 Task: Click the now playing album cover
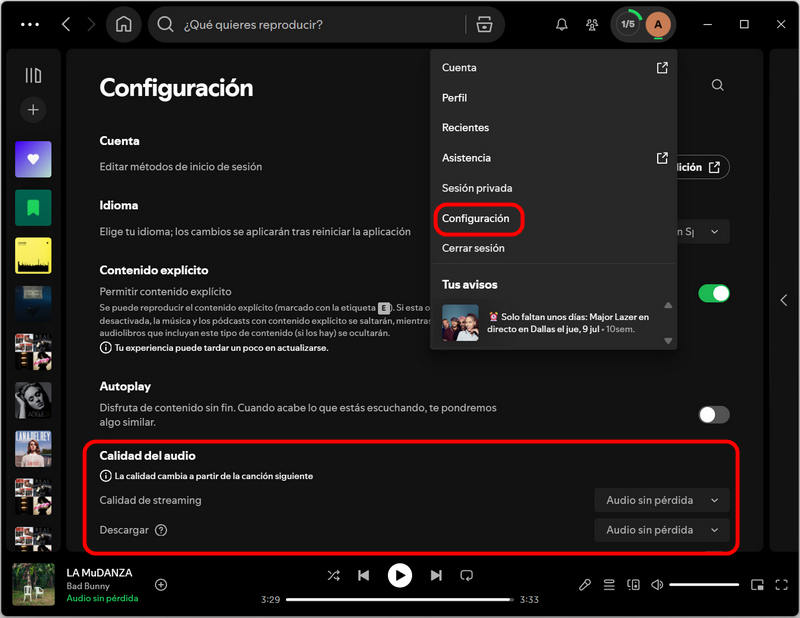coord(33,584)
